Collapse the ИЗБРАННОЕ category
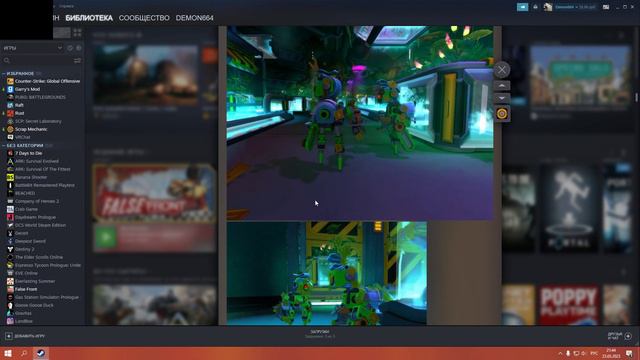This screenshot has width=640, height=360. 20,73
